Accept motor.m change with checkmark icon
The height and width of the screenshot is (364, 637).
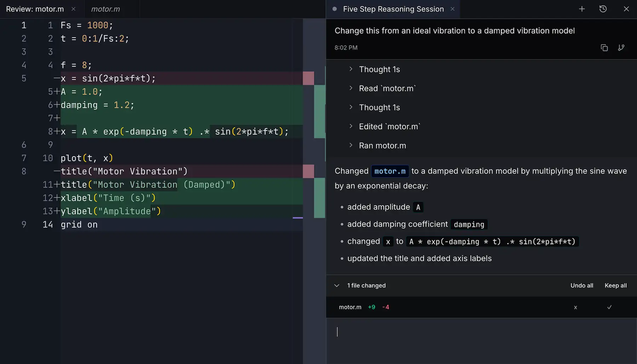coord(609,307)
